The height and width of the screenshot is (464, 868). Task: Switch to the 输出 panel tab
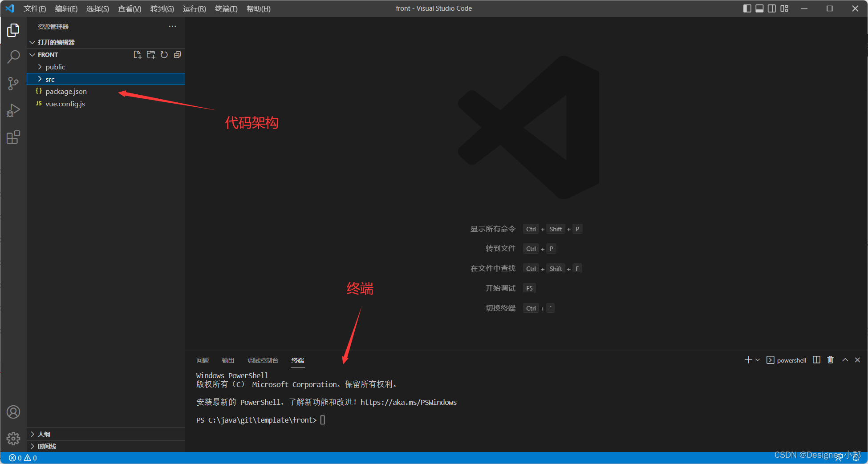pos(228,360)
